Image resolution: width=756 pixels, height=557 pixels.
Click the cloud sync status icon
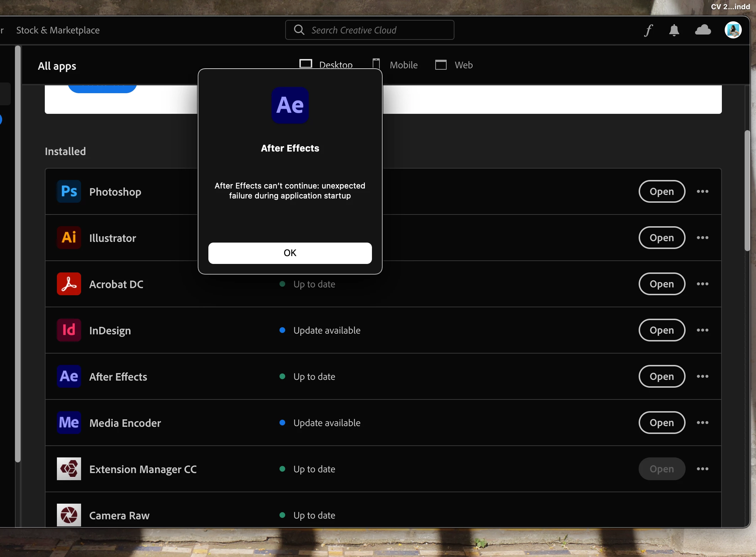point(703,30)
